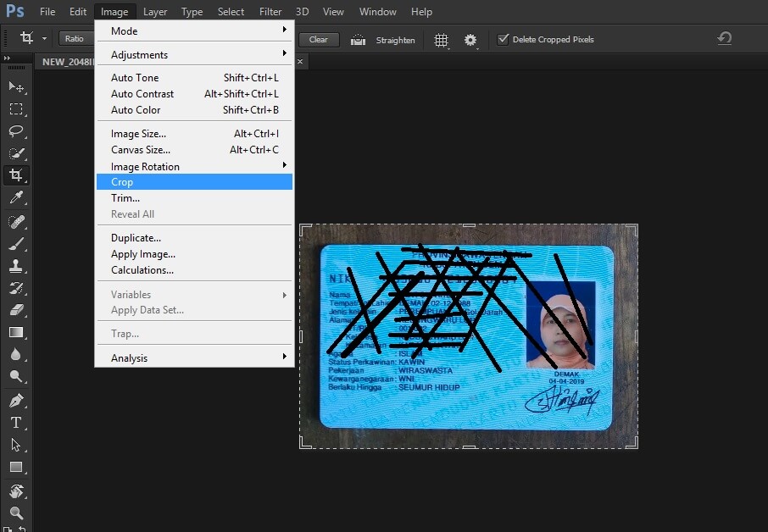768x532 pixels.
Task: Choose Auto Color menu item
Action: click(x=194, y=109)
